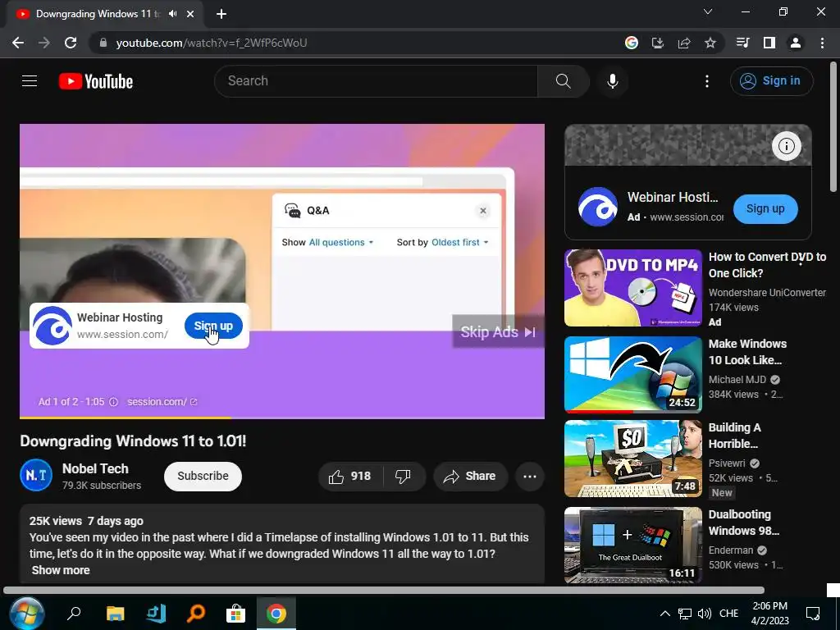
Task: Open DVD TO MP4 video thumbnail
Action: point(632,288)
